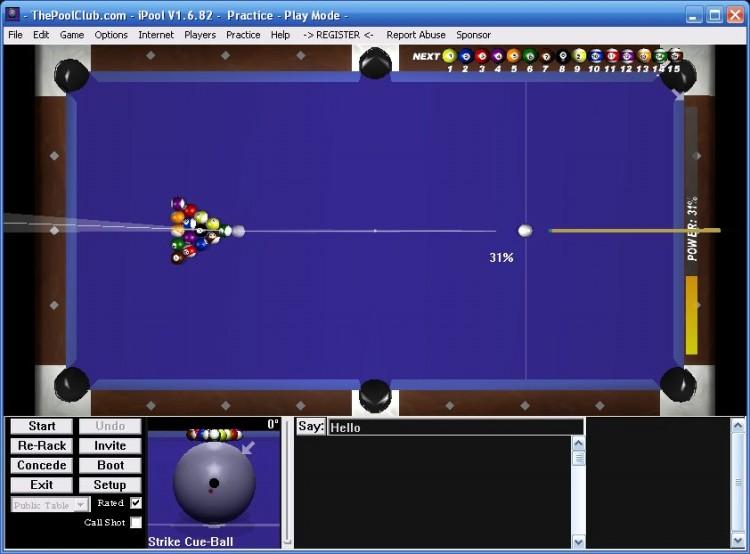This screenshot has width=750, height=554.
Task: Open the Game menu
Action: click(72, 35)
